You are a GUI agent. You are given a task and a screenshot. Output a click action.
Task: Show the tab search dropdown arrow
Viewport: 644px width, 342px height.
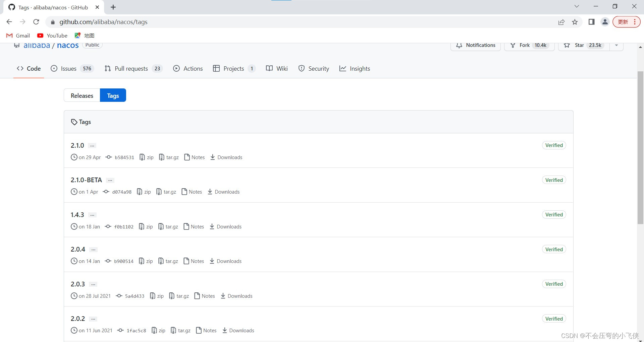point(577,6)
